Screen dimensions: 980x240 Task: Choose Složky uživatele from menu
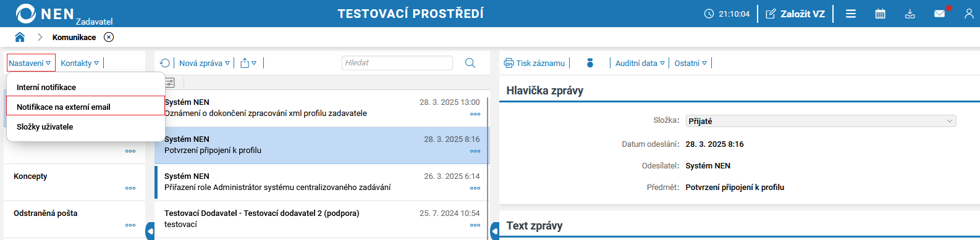45,126
